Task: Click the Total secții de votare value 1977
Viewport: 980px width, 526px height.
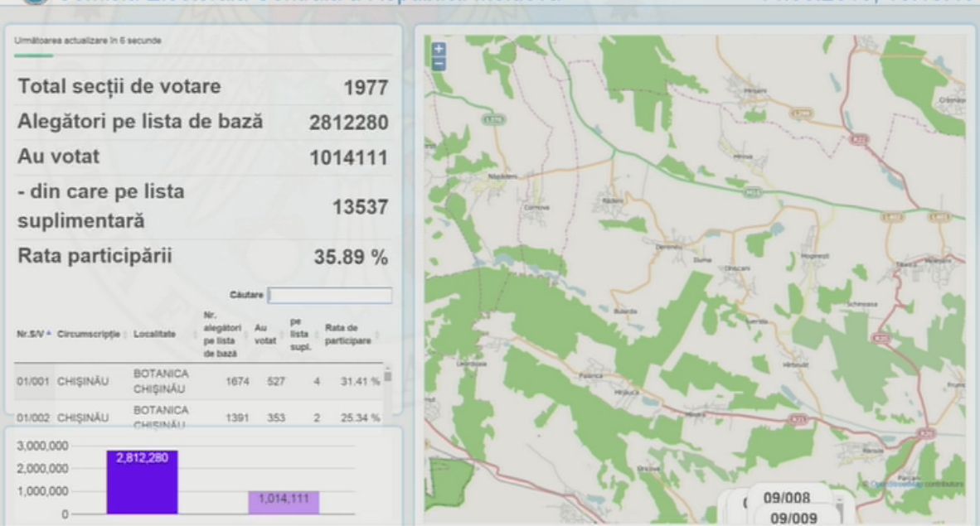Action: [x=366, y=88]
